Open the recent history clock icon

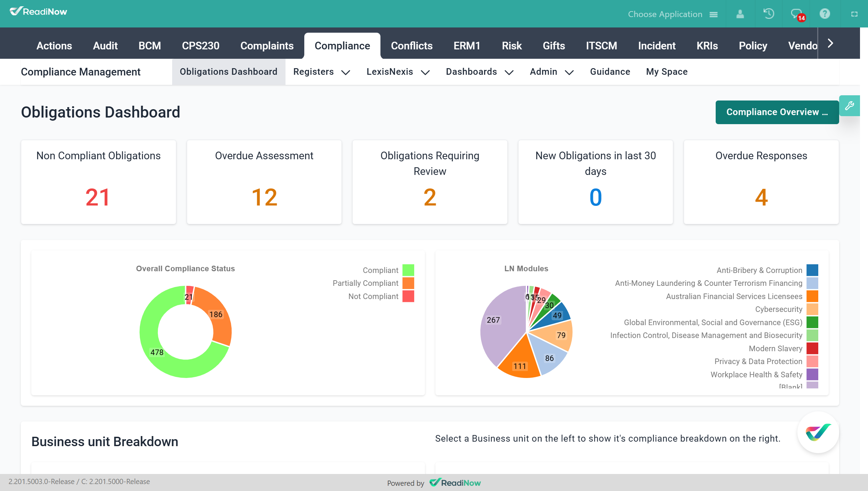click(x=769, y=14)
